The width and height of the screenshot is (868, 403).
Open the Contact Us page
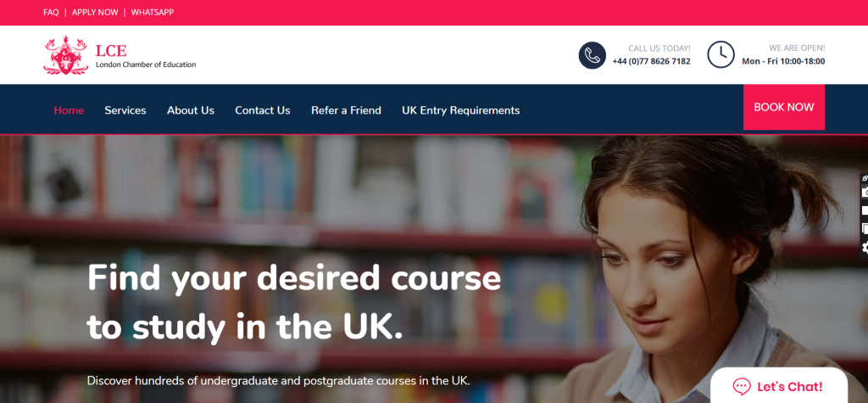(263, 110)
